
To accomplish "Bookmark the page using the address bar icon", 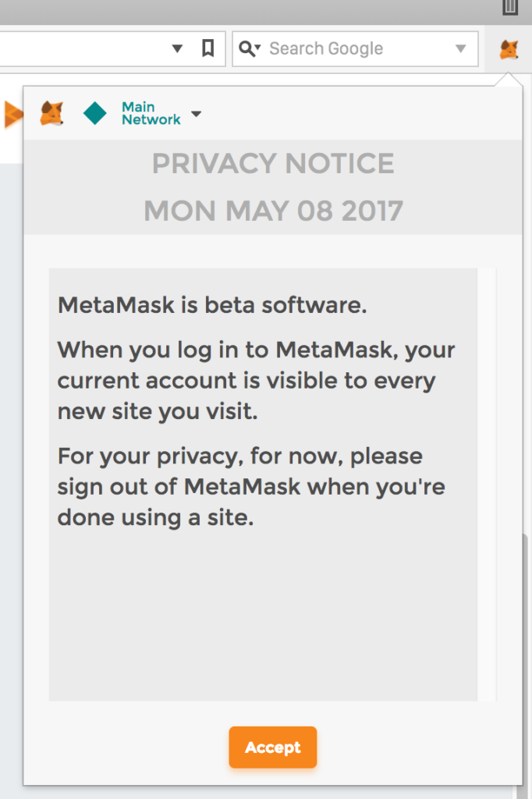I will [207, 49].
